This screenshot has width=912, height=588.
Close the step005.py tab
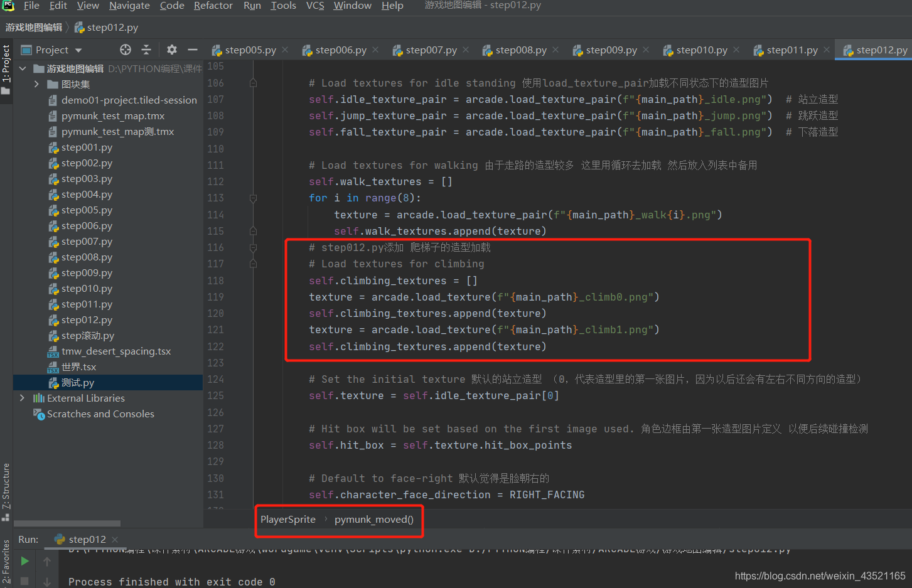(285, 50)
